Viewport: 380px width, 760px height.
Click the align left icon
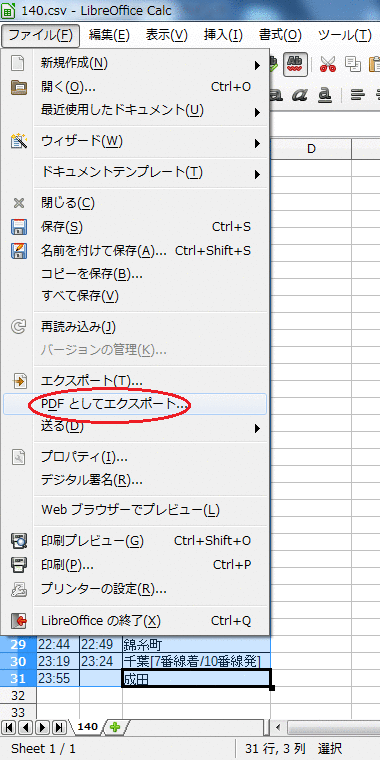coord(358,94)
